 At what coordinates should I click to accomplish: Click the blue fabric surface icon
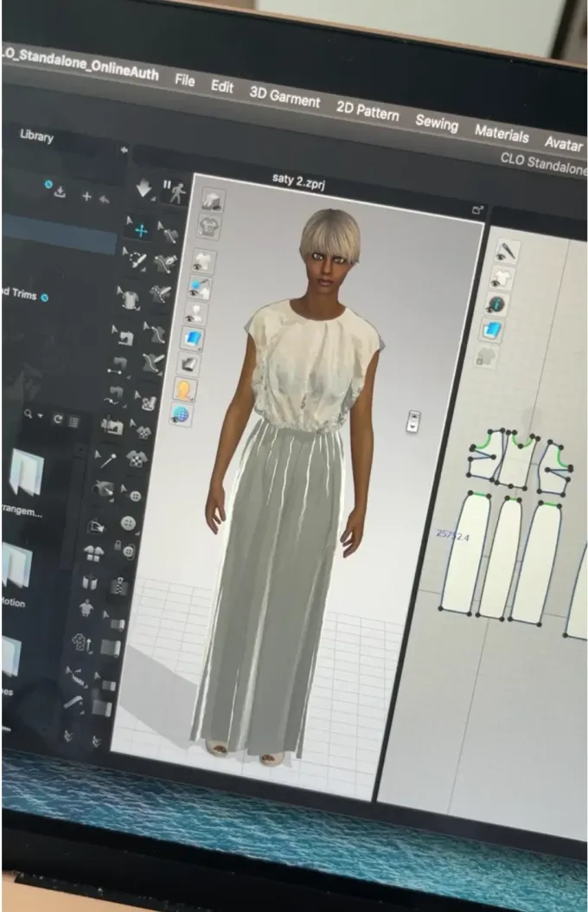(193, 337)
